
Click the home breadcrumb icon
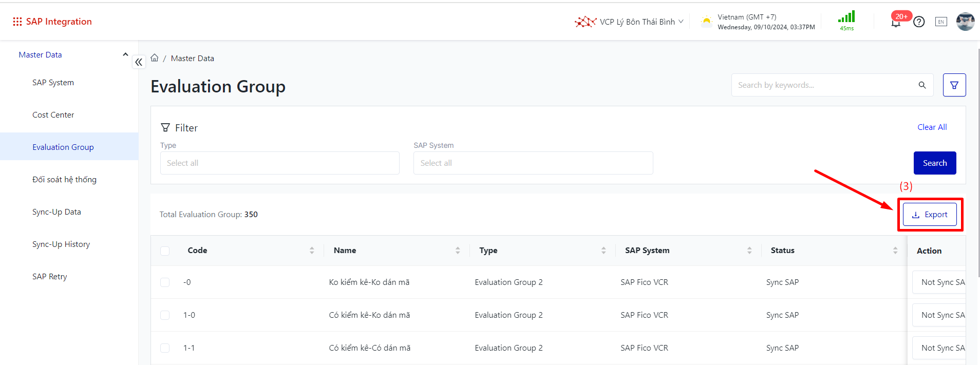tap(155, 58)
